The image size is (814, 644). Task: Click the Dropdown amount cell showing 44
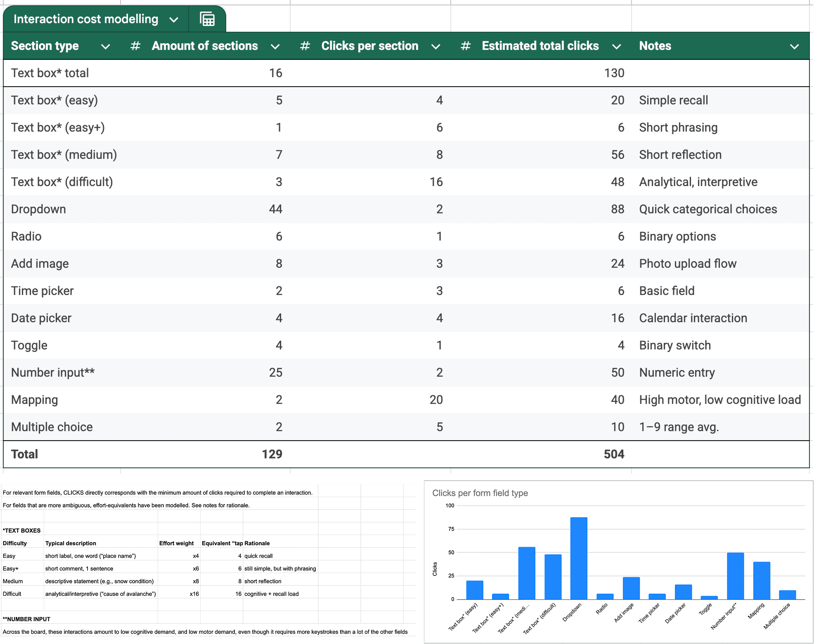[275, 209]
